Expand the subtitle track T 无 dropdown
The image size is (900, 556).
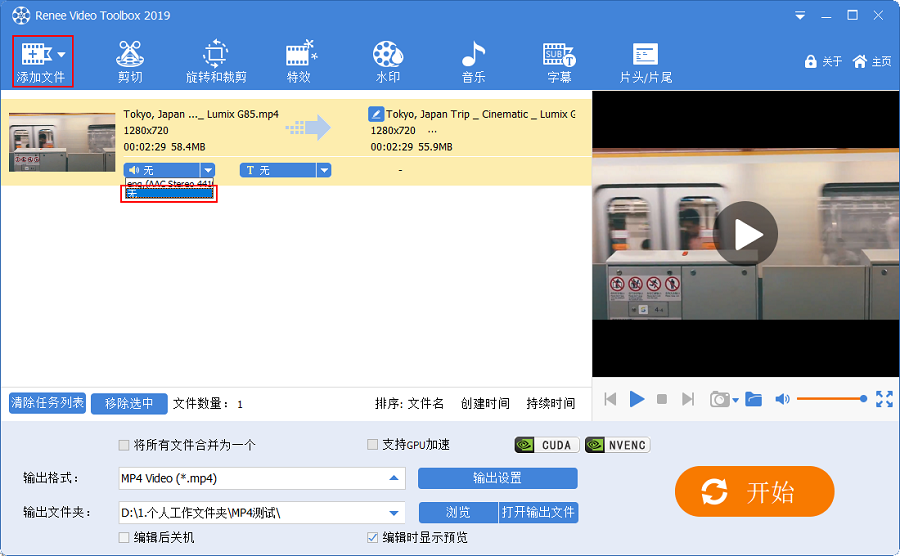pos(324,170)
